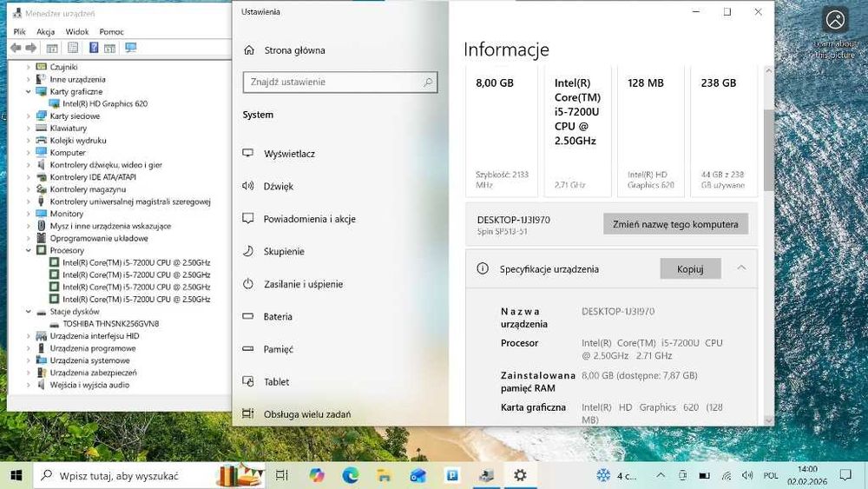
Task: Open Akcja menu in Device Manager
Action: pyautogui.click(x=45, y=32)
